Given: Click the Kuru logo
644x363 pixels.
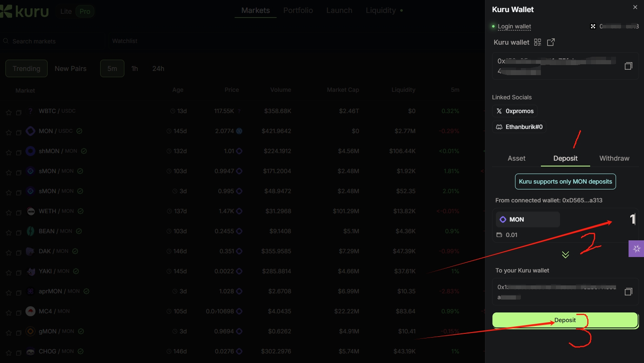Looking at the screenshot, I should (25, 11).
